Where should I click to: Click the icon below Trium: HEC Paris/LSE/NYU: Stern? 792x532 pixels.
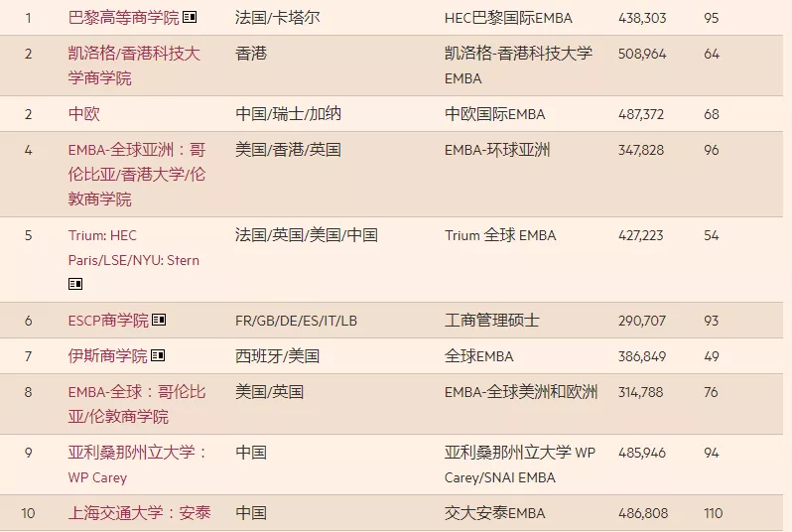(x=75, y=284)
